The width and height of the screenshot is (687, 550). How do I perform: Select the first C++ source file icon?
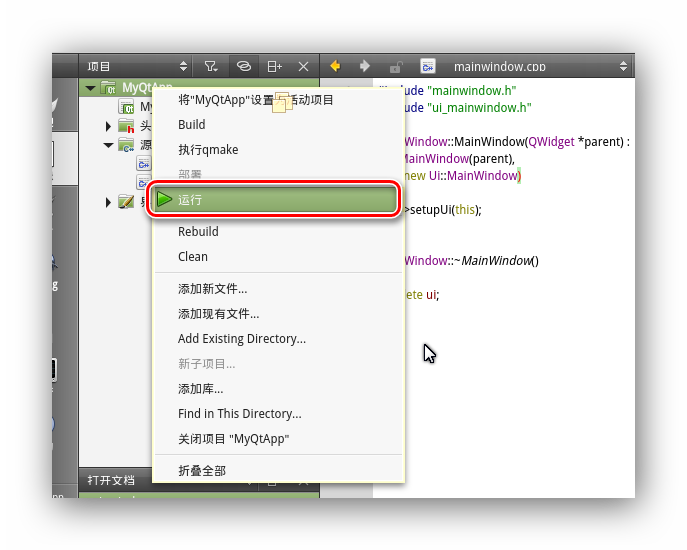(143, 164)
